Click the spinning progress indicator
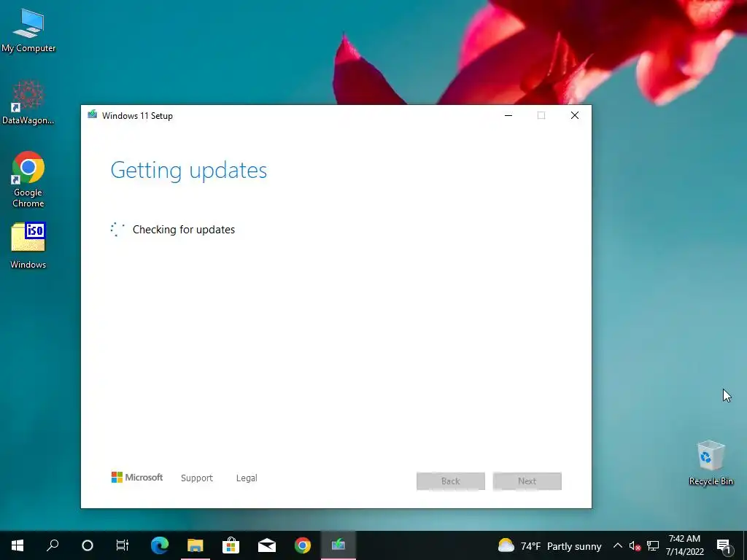Viewport: 747px width, 560px height. pos(117,230)
